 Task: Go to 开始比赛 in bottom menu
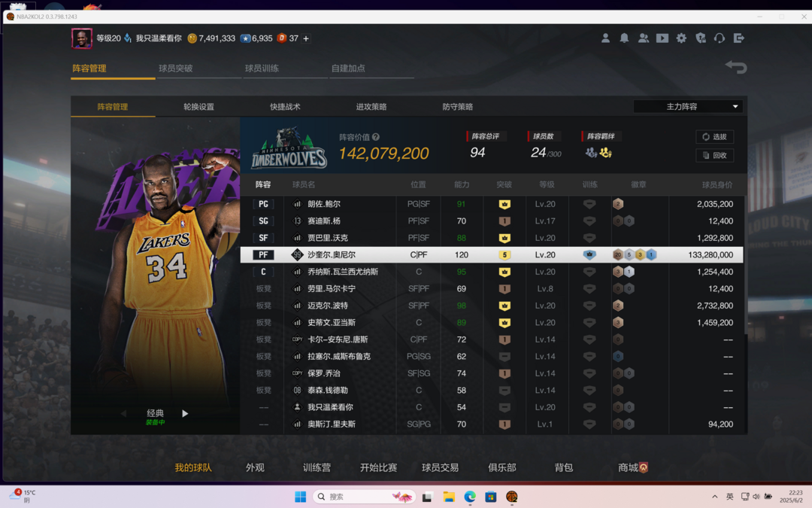coord(378,467)
